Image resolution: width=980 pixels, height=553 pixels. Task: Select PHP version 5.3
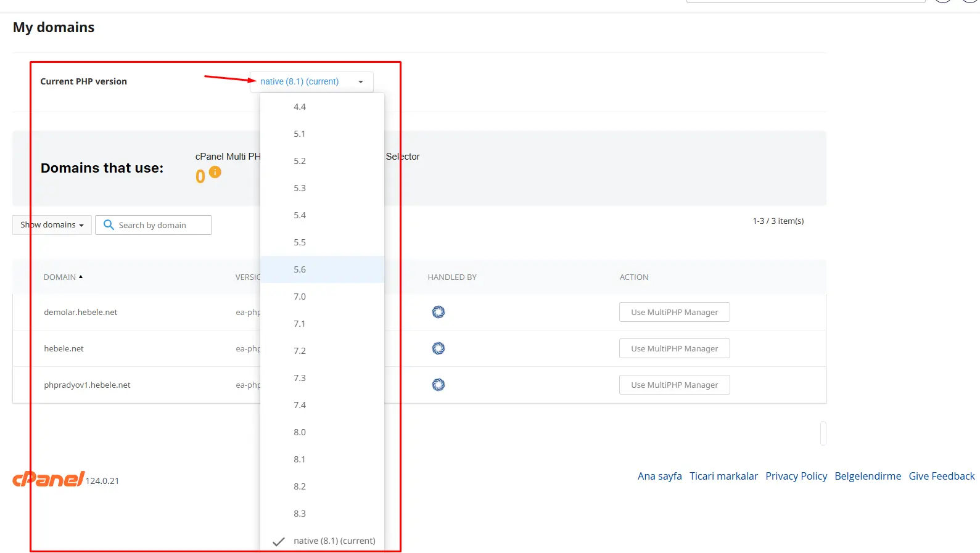[x=322, y=188]
